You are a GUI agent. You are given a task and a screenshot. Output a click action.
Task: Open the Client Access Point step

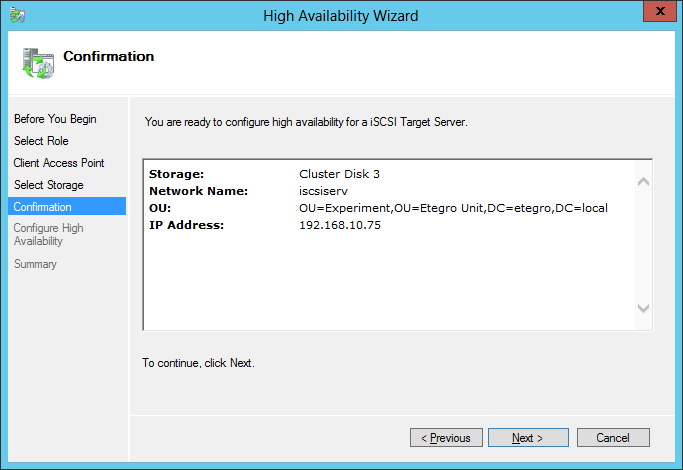(59, 163)
